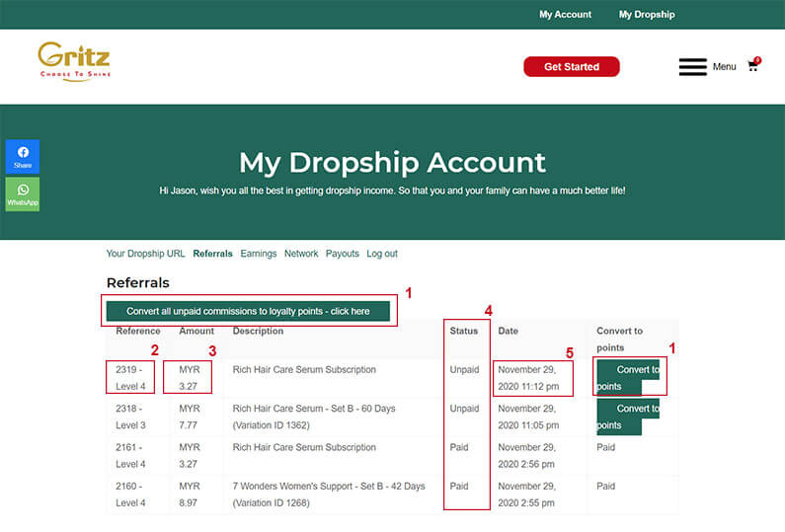Click date November 29, 2020 2:56 pm
This screenshot has height=532, width=785.
[526, 455]
